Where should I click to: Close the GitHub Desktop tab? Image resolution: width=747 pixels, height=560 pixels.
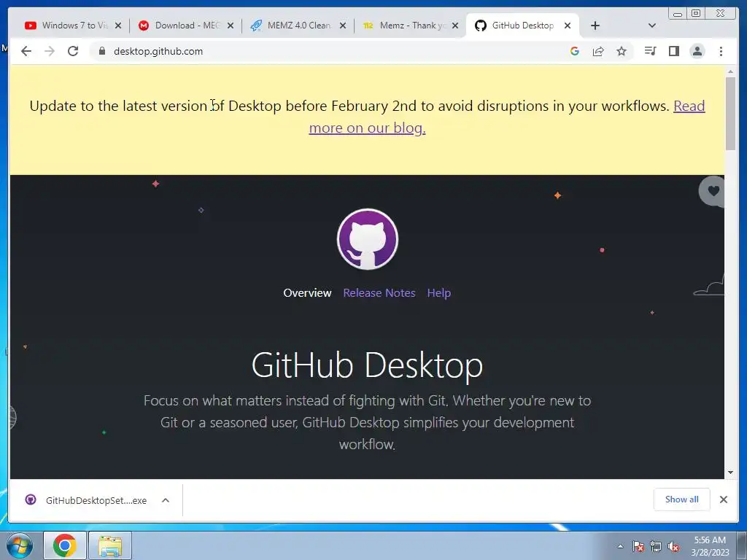coord(568,26)
